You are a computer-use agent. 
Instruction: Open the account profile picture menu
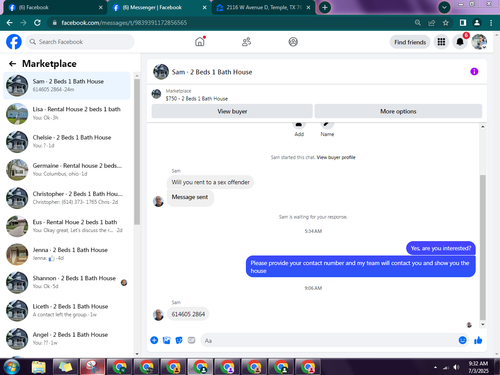tap(479, 42)
